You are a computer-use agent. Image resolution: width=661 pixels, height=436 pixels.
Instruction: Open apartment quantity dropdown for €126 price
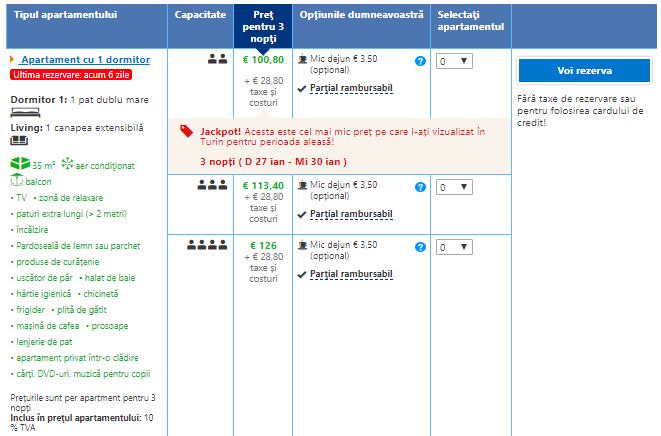point(454,247)
